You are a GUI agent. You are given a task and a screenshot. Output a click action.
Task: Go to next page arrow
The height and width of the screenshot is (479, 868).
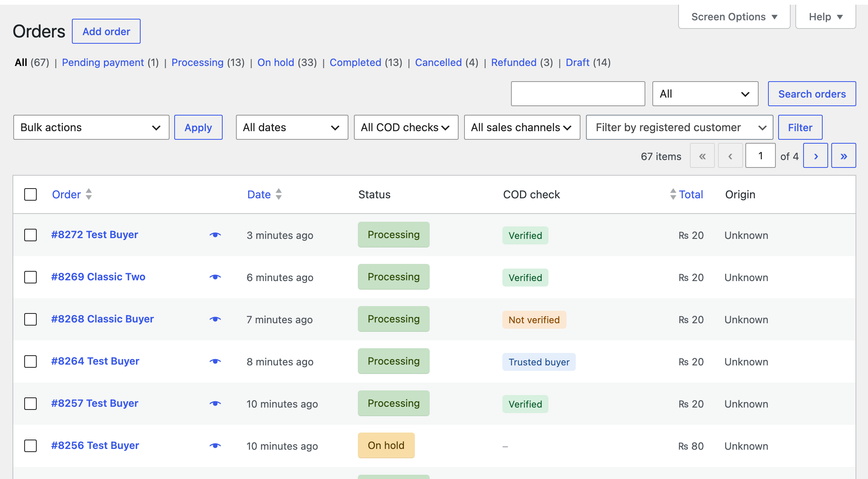point(816,156)
